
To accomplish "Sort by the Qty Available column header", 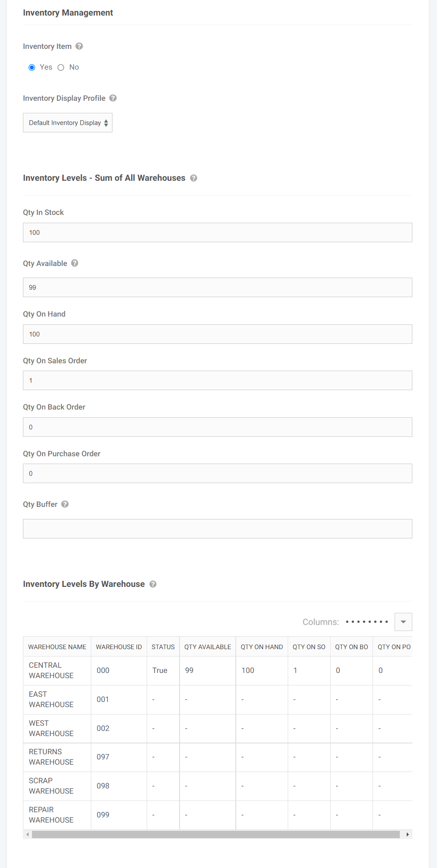I will pyautogui.click(x=208, y=647).
